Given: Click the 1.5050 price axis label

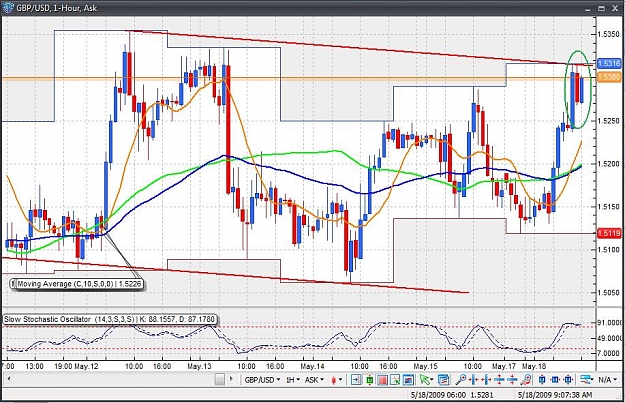Looking at the screenshot, I should [610, 293].
